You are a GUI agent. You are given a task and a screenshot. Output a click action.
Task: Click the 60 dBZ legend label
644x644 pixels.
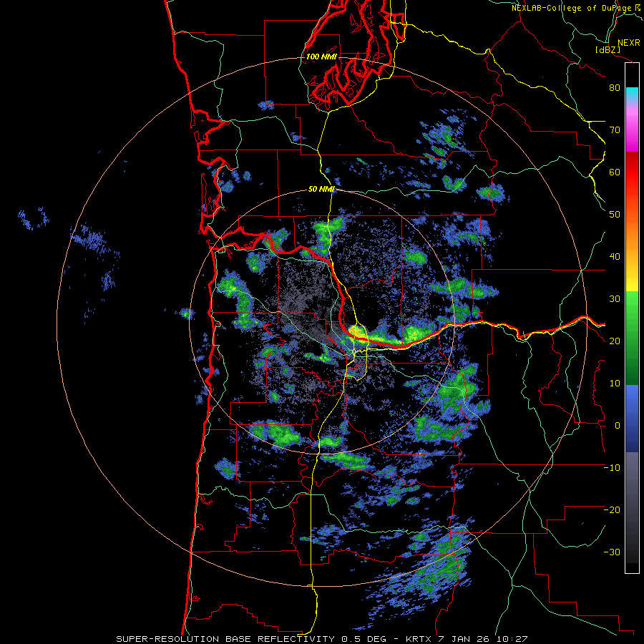pos(615,172)
